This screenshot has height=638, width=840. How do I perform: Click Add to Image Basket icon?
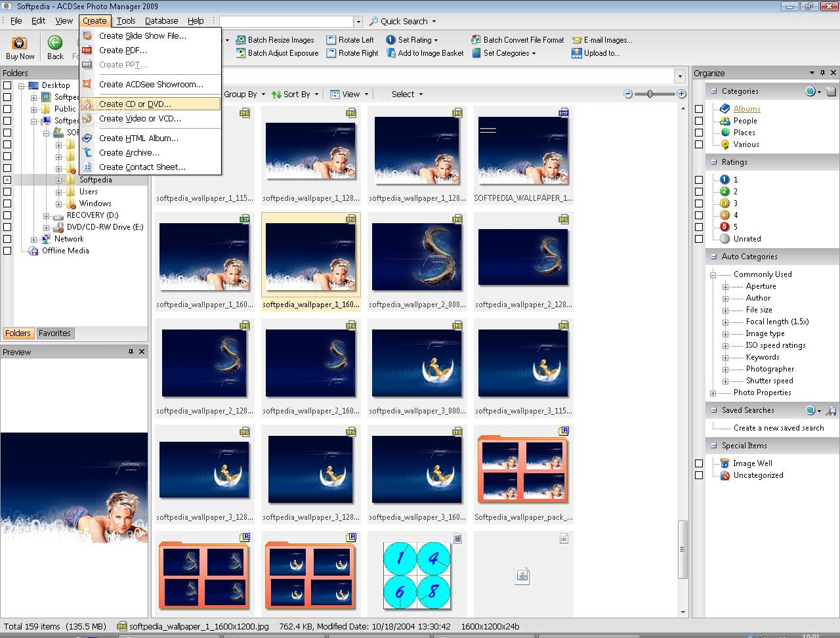391,53
